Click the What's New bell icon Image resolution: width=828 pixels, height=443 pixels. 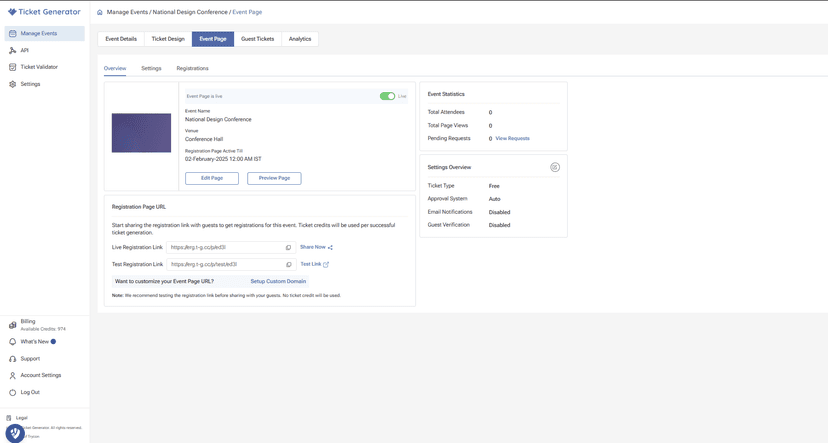point(13,342)
